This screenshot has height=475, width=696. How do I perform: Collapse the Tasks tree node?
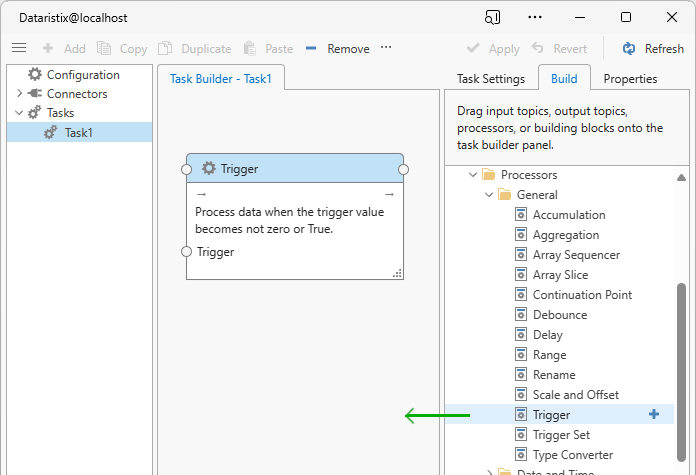[19, 113]
